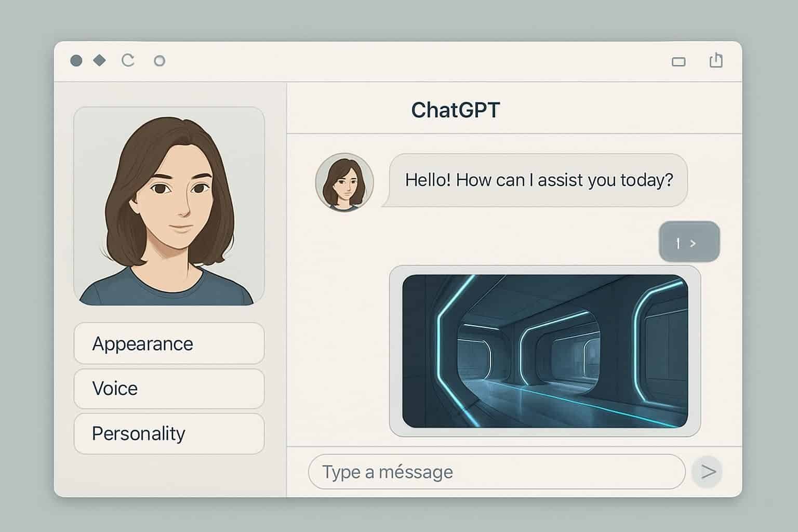798x532 pixels.
Task: Open the futuristic corridor image
Action: [545, 351]
